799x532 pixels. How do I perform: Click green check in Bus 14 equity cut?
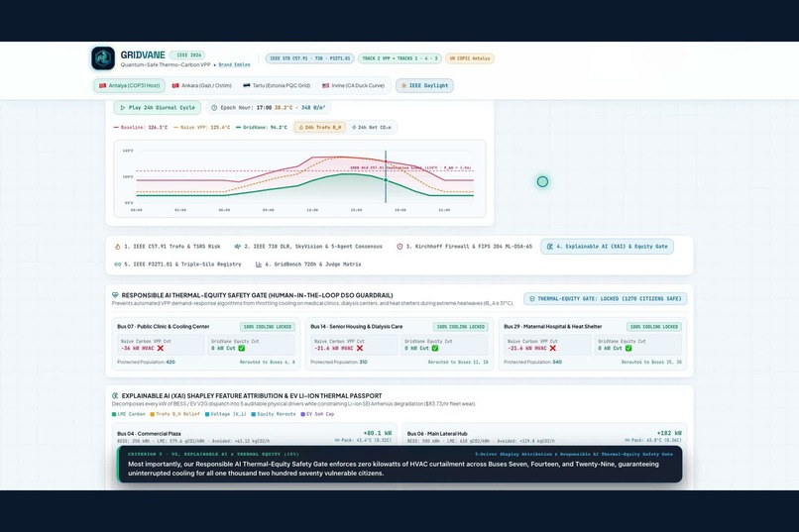(435, 348)
